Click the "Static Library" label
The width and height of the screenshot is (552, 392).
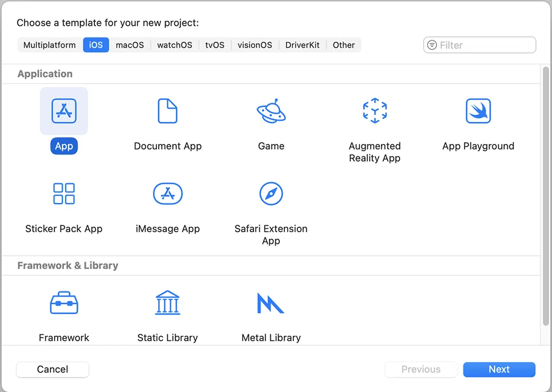[167, 338]
